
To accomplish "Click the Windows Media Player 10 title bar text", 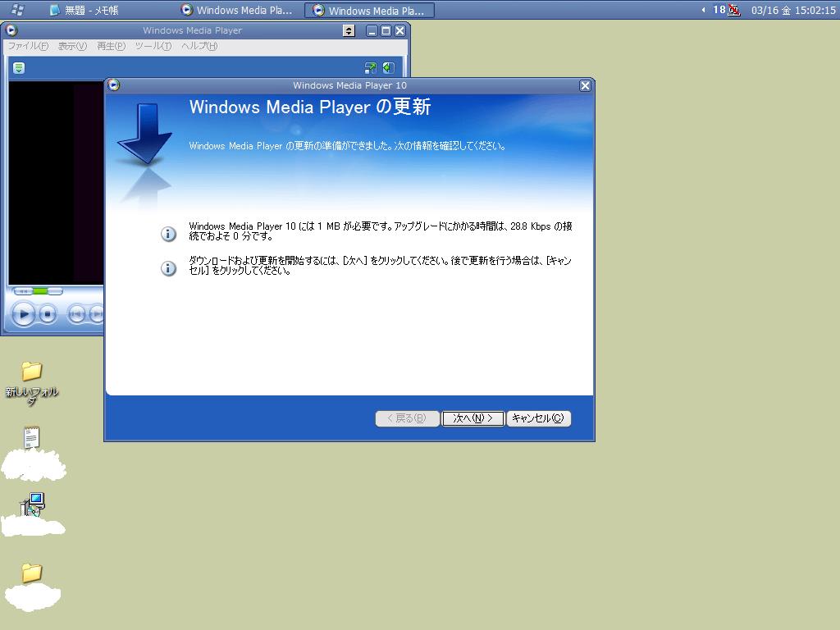I will point(349,85).
